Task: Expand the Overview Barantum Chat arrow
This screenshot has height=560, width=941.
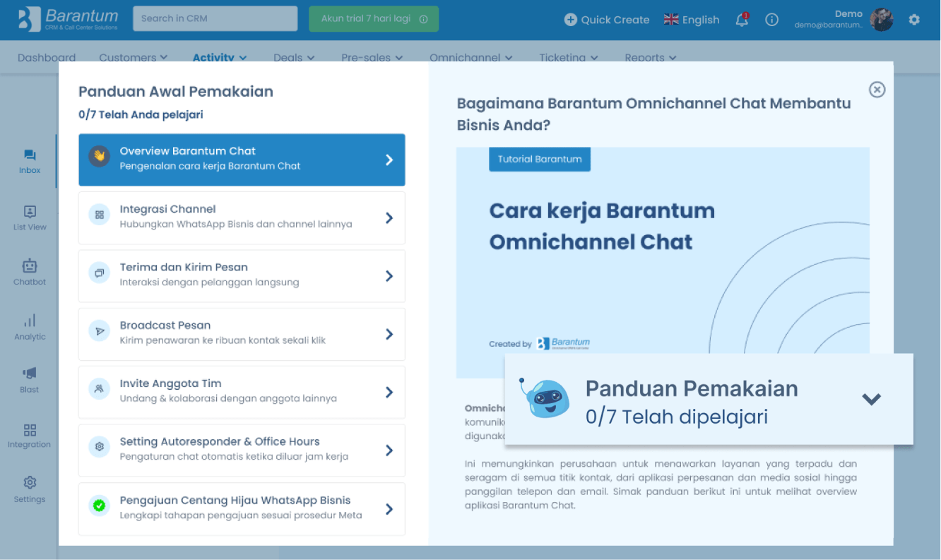Action: click(389, 160)
